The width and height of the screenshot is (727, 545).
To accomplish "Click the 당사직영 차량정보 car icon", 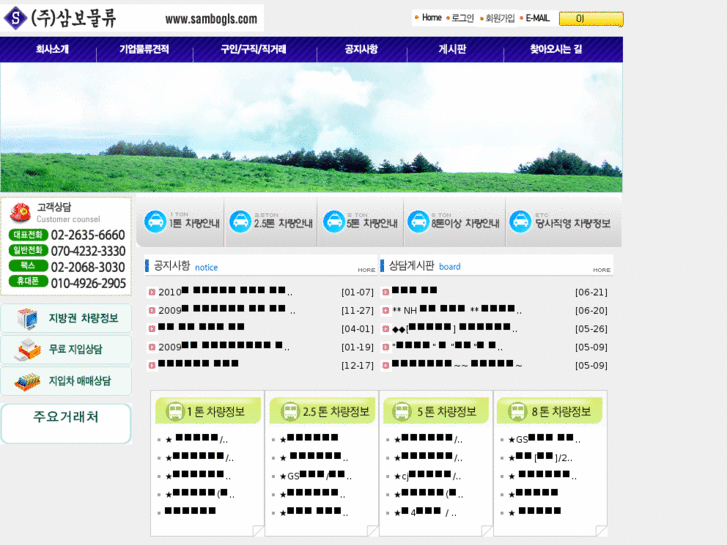I will tap(520, 221).
